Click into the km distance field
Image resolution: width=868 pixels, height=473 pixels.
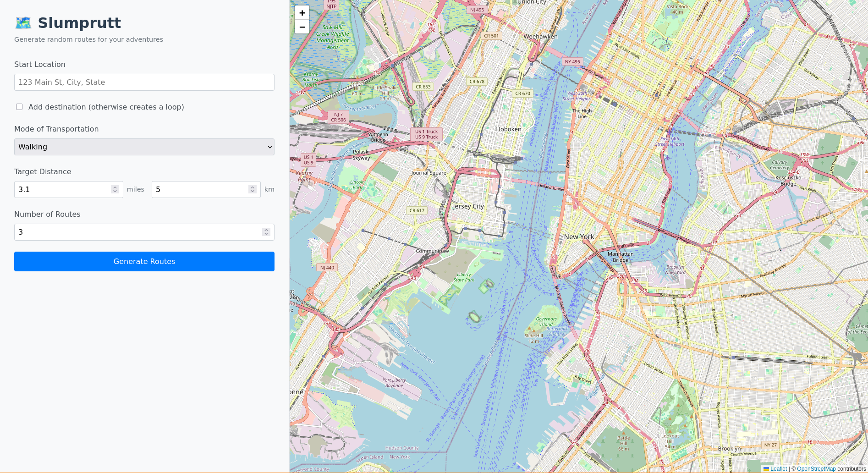(x=199, y=189)
